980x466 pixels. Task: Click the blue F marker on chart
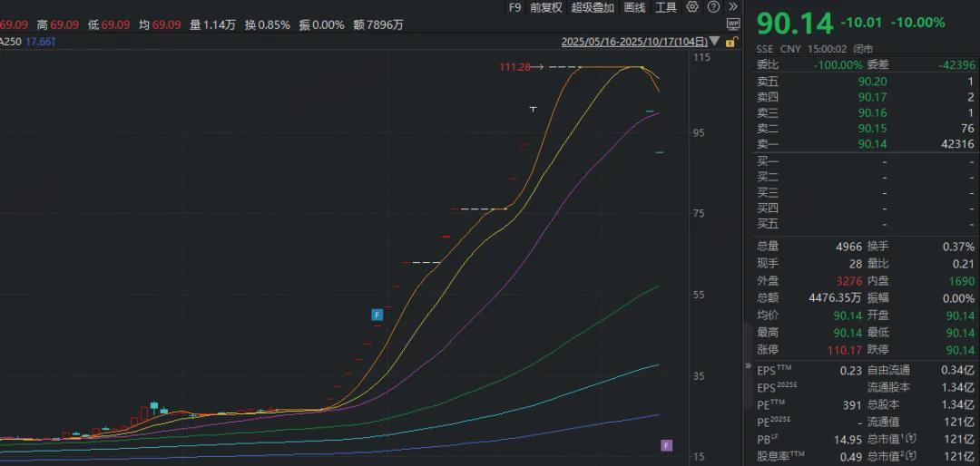coord(377,315)
